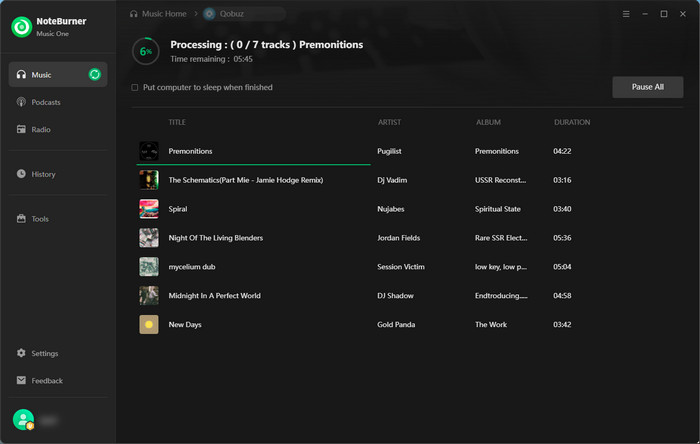Click album USSR Reconst...
Image resolution: width=700 pixels, height=444 pixels.
click(x=500, y=180)
